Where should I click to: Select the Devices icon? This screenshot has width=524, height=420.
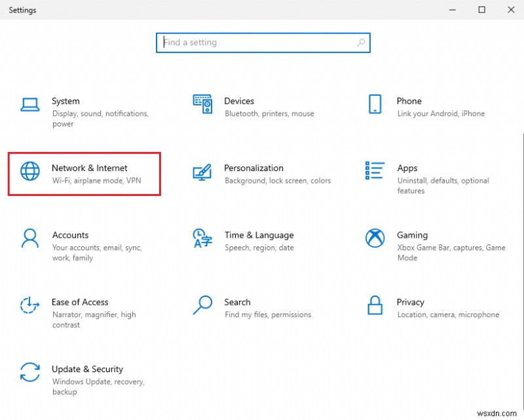[x=202, y=105]
